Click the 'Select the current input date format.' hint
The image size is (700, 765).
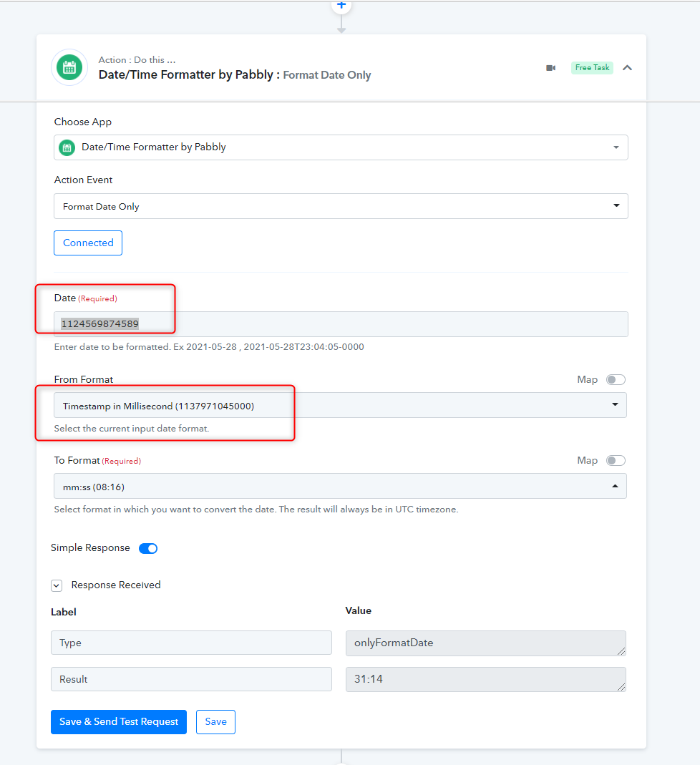pyautogui.click(x=132, y=429)
